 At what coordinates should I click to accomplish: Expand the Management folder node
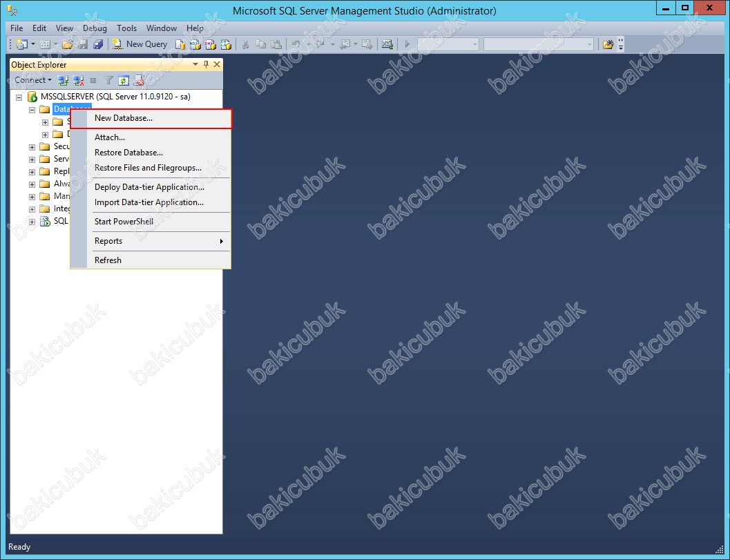(x=32, y=197)
